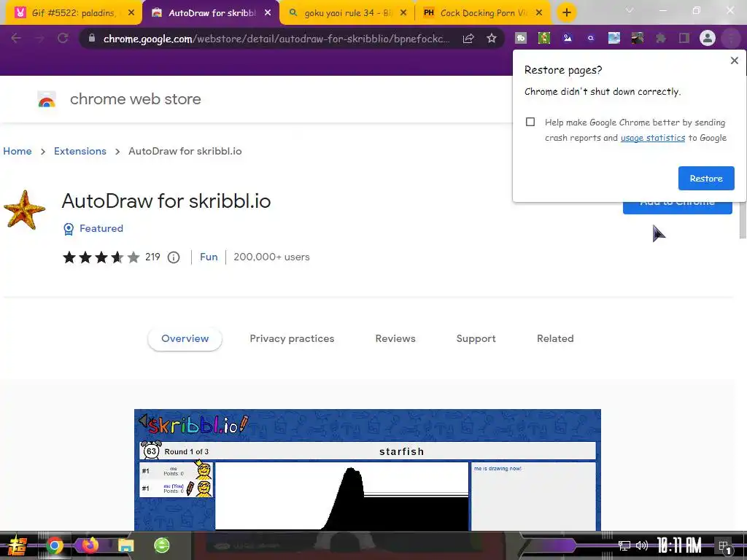Click the star rating display
Viewport: 747px width, 560px height.
(x=101, y=257)
